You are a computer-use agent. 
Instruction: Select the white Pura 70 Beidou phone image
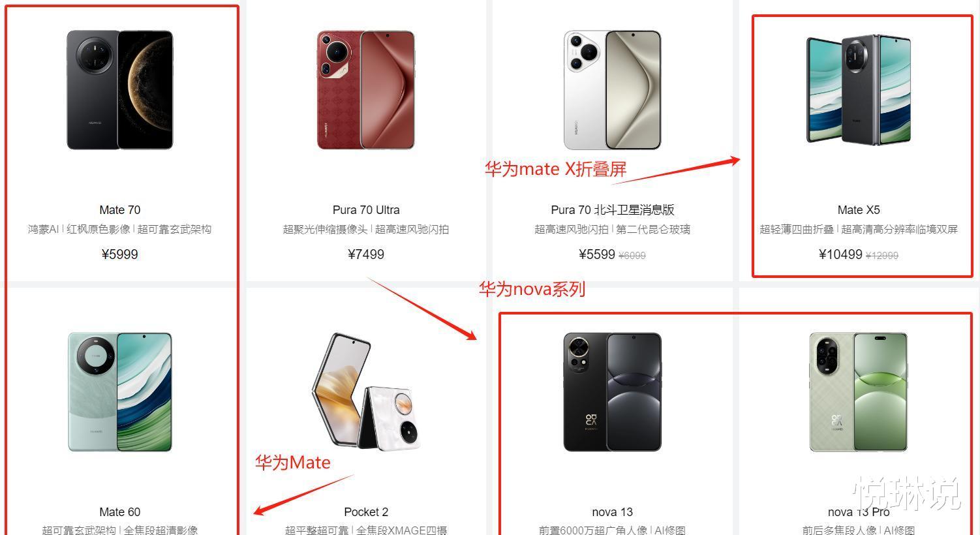click(x=613, y=90)
